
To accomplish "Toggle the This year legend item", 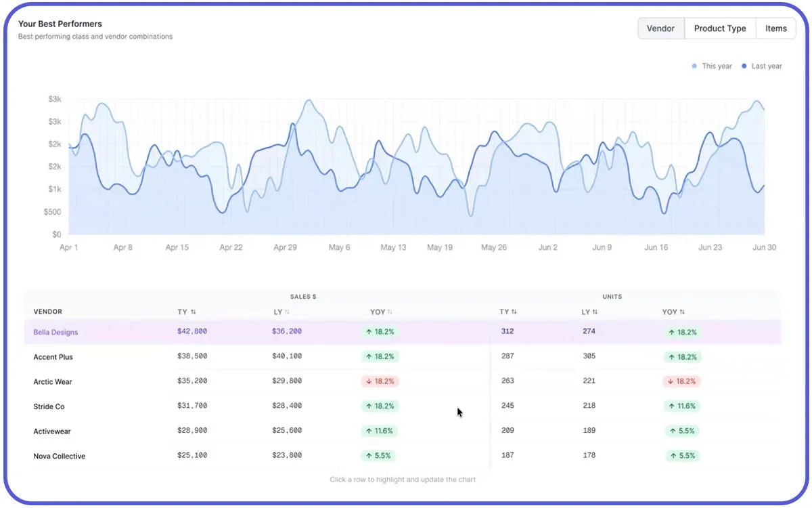I will (712, 66).
